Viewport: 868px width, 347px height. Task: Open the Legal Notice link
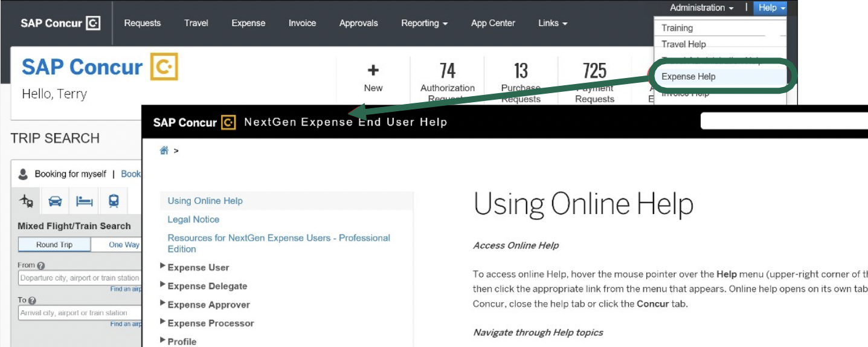[193, 219]
